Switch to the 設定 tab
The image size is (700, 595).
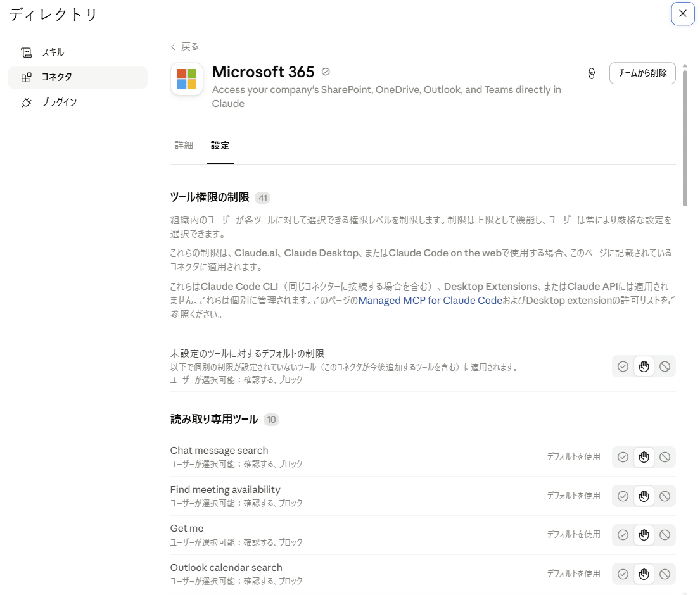[x=220, y=146]
